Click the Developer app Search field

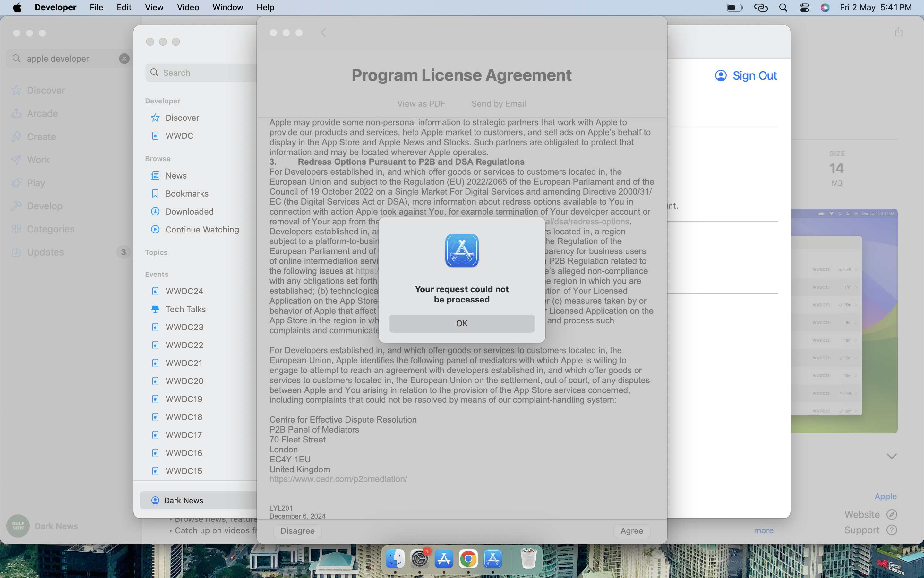201,73
